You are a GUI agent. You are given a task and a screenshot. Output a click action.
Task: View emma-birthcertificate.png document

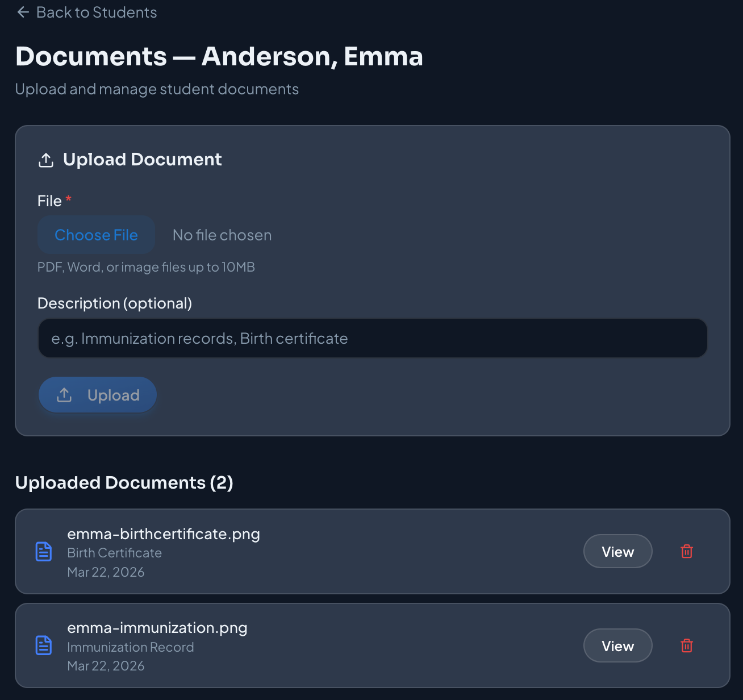(x=617, y=551)
